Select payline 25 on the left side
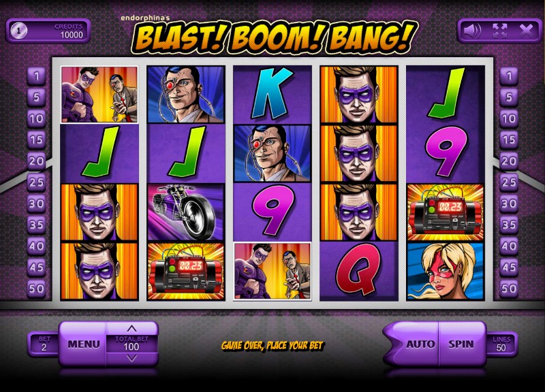 coord(36,182)
